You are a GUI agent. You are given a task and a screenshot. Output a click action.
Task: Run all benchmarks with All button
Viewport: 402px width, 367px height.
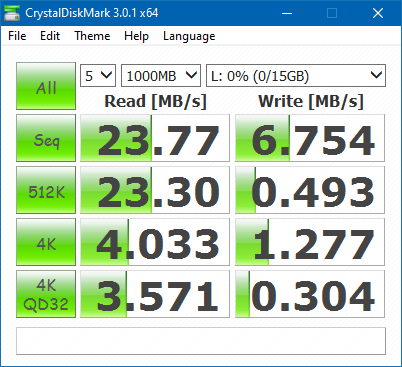[x=46, y=86]
